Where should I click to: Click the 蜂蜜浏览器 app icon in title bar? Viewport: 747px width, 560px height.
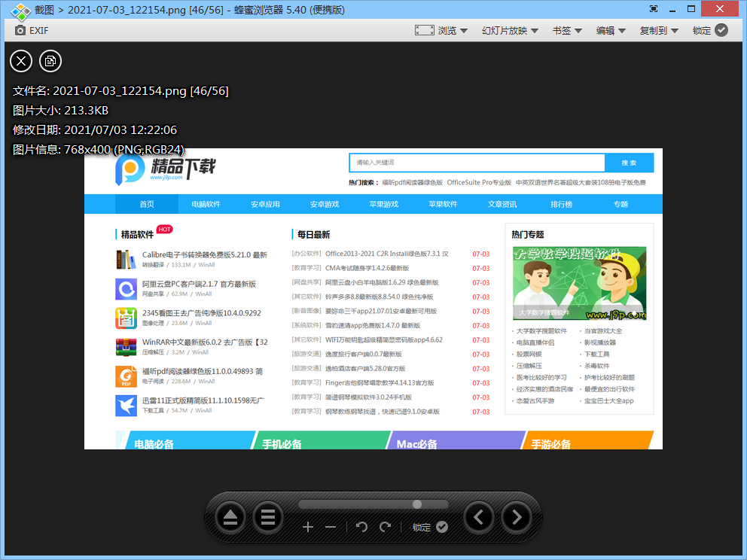[20, 11]
